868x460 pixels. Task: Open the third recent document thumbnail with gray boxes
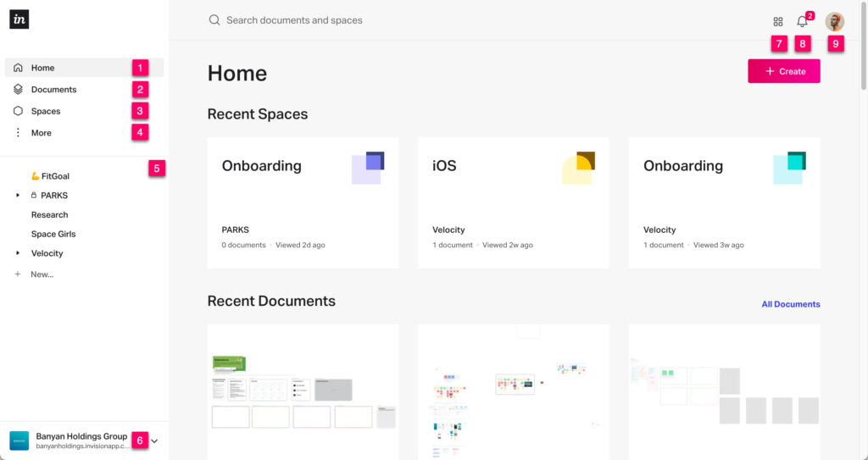[x=724, y=392]
